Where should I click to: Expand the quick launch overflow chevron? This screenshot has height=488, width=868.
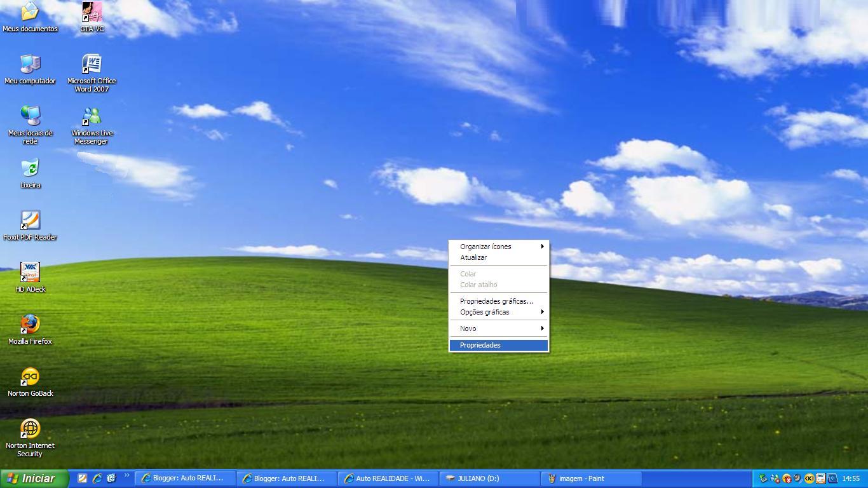[126, 475]
